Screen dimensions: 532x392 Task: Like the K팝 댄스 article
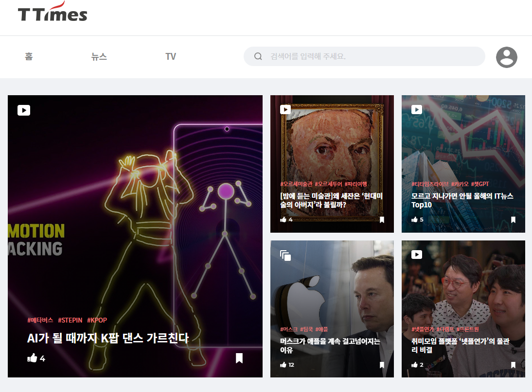point(32,358)
